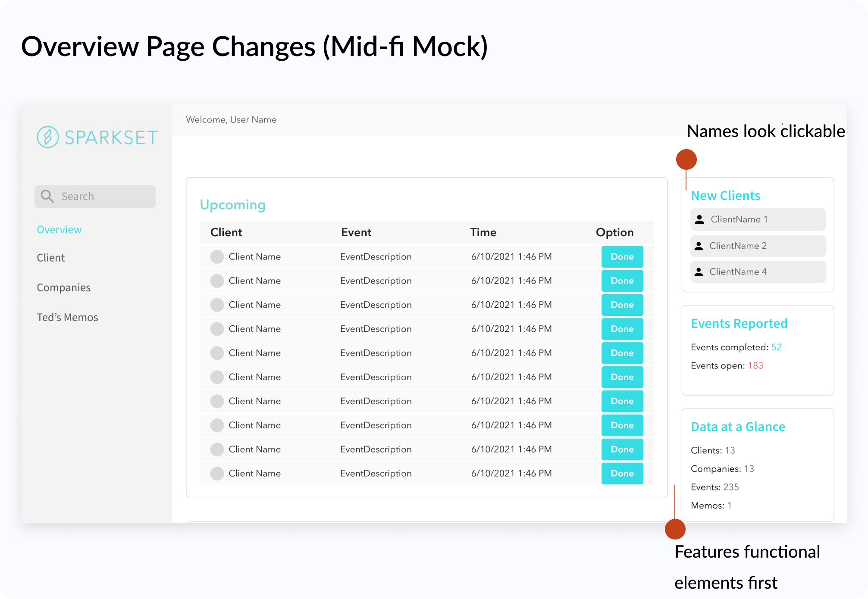Open Ted's Memos sidebar item
868x599 pixels.
coord(67,317)
